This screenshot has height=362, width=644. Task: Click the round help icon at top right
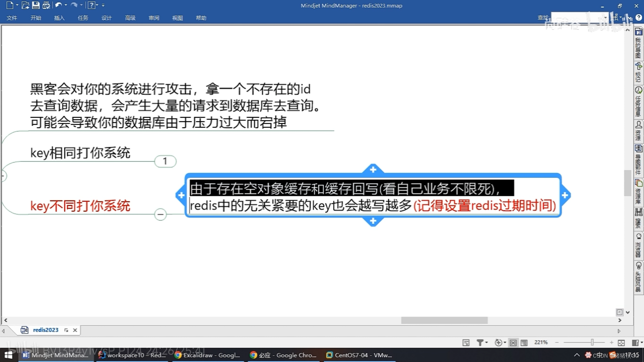pyautogui.click(x=639, y=17)
